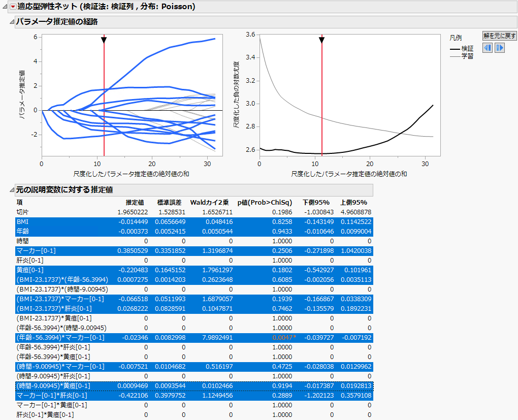518x420 pixels.
Task: Click the Wald カイ2乗 column header
Action: [x=210, y=202]
